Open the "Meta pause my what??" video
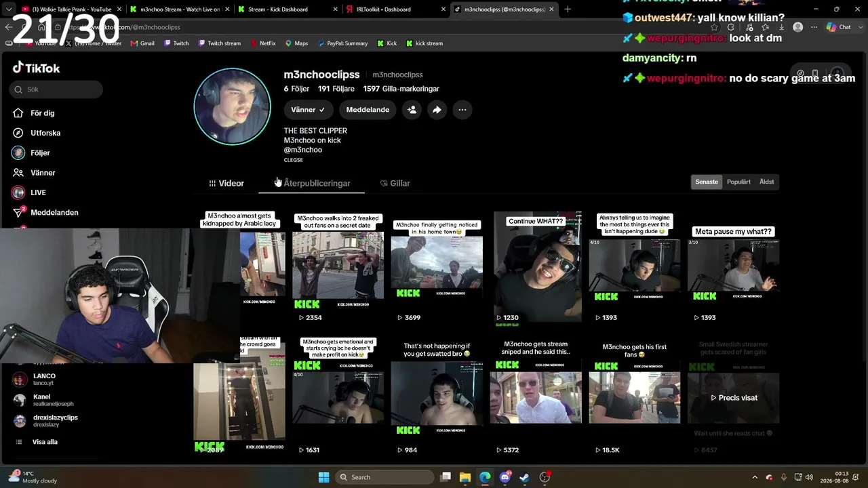The width and height of the screenshot is (868, 488). [x=733, y=267]
